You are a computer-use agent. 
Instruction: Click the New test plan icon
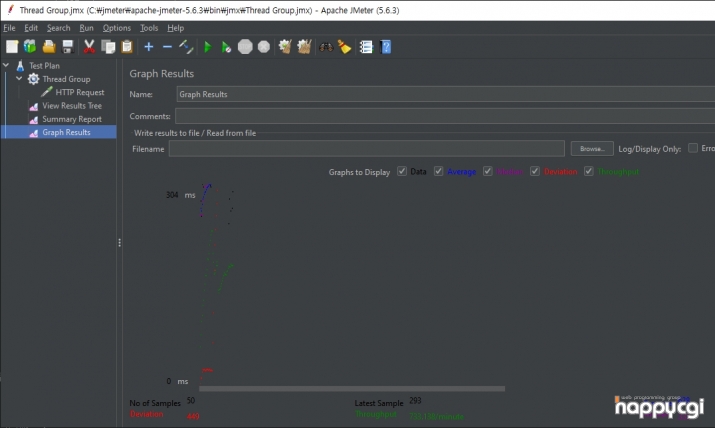point(12,46)
